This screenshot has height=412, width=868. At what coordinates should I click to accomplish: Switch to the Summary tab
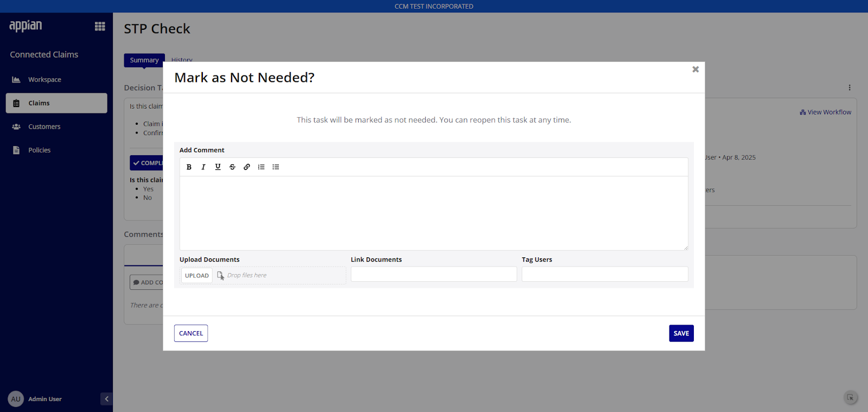click(x=144, y=60)
